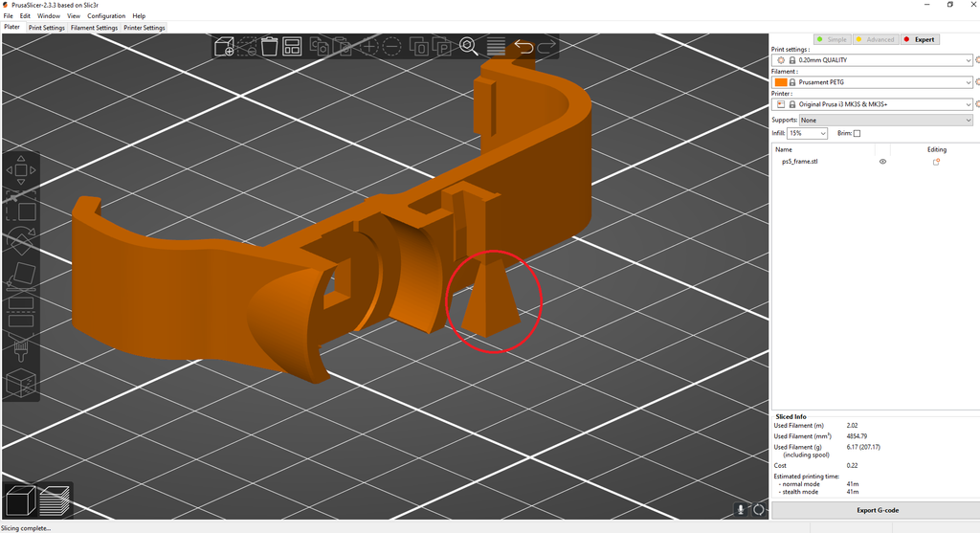This screenshot has width=980, height=533.
Task: Toggle visibility eye for ps5_frame.stl
Action: 882,162
